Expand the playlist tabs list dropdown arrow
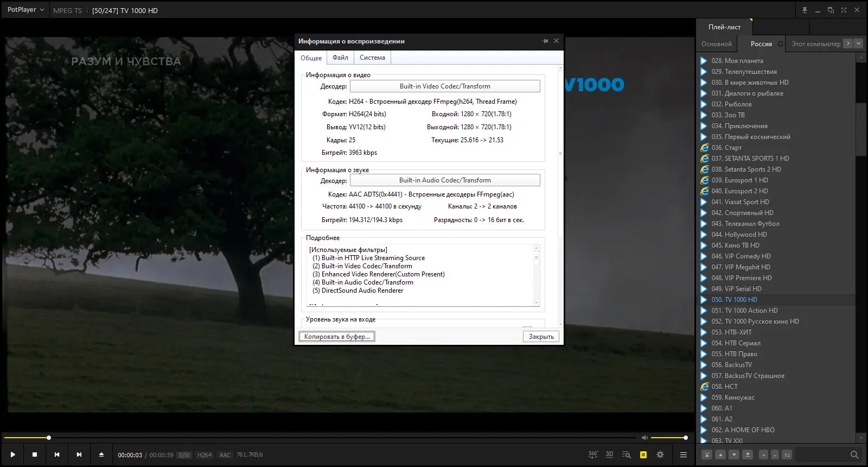The height and width of the screenshot is (467, 868). pos(858,43)
